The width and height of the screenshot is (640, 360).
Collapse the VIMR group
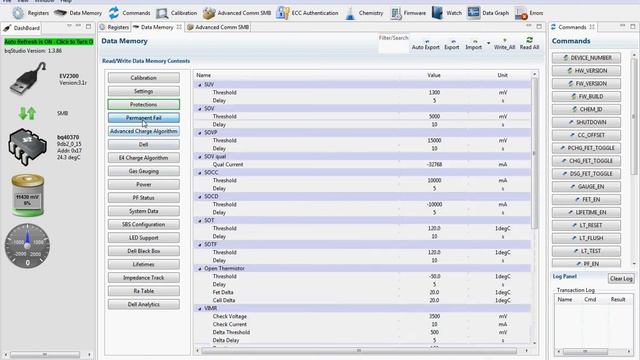[200, 309]
